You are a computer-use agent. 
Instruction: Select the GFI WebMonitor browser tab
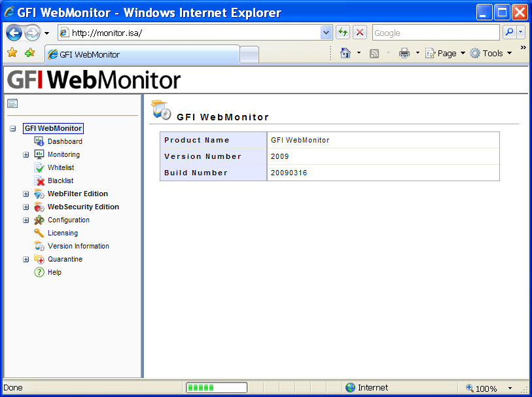point(143,54)
